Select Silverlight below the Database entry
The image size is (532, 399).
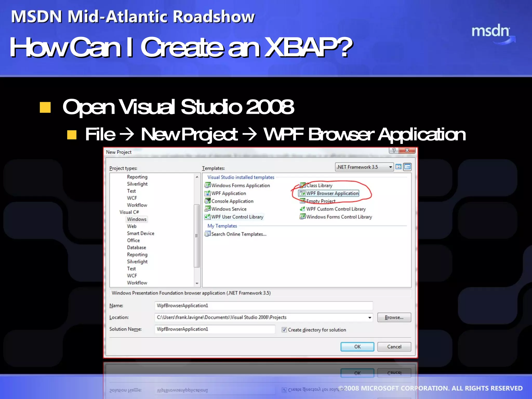(x=137, y=262)
